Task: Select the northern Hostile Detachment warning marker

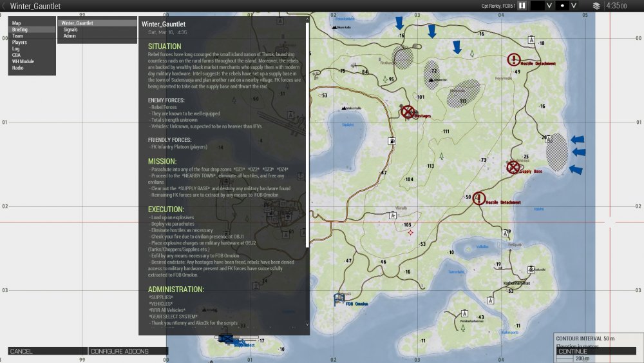Action: tap(514, 60)
